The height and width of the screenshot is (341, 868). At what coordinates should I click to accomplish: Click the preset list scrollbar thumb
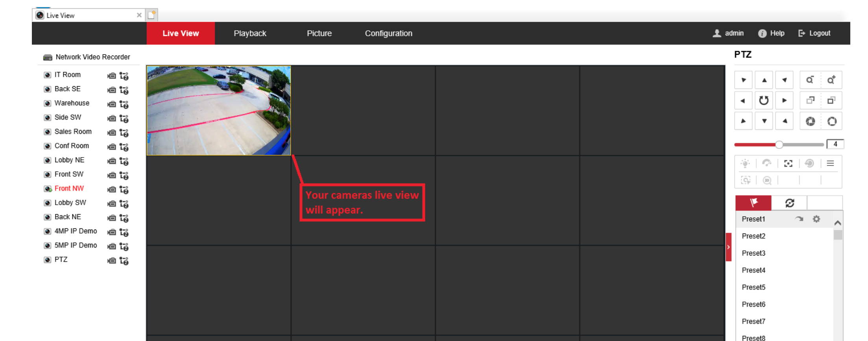point(838,235)
